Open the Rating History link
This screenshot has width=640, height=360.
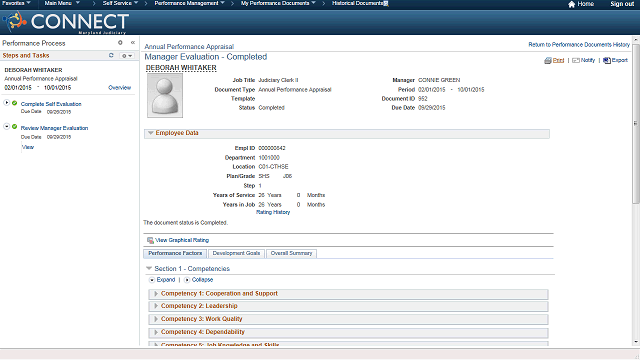click(x=273, y=212)
